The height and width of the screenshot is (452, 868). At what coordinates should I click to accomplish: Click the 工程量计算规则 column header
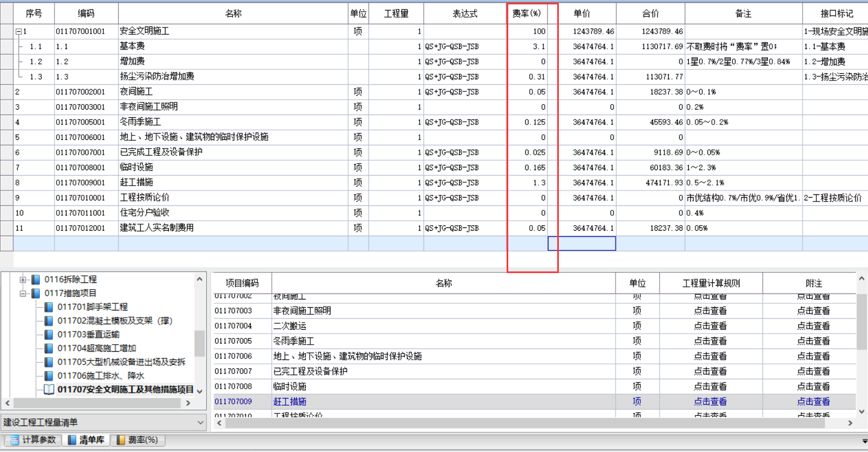coord(711,284)
